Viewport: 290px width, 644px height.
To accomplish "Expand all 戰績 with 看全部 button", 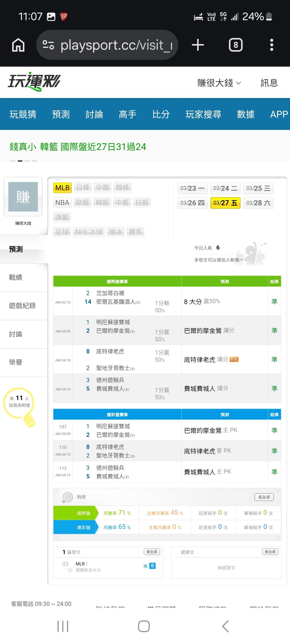I will tap(264, 497).
